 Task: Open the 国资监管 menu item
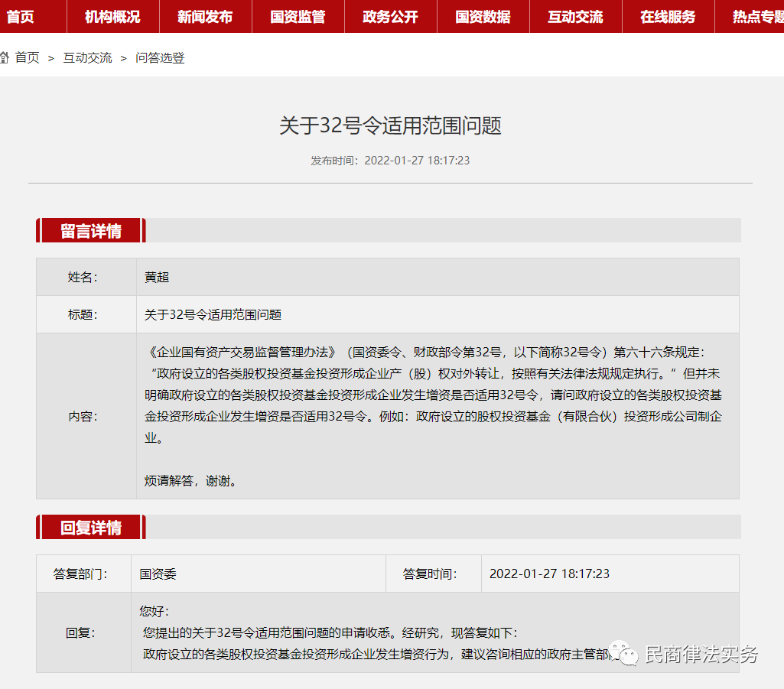pos(298,17)
